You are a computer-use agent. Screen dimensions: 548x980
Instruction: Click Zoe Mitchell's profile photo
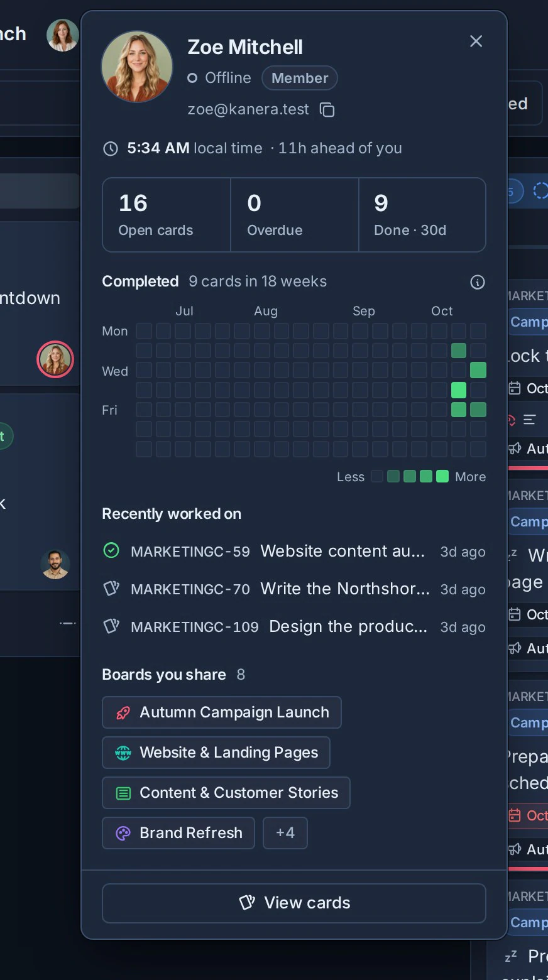coord(137,67)
